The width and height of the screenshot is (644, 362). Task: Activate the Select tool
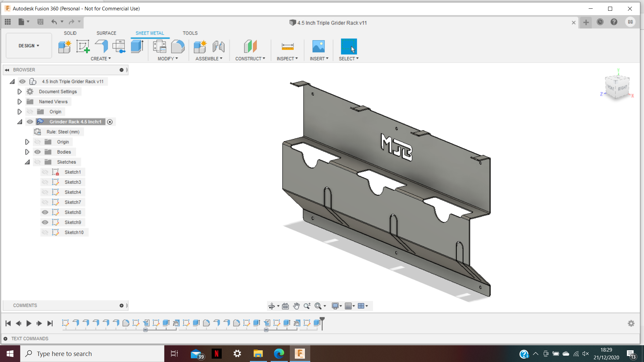(349, 46)
